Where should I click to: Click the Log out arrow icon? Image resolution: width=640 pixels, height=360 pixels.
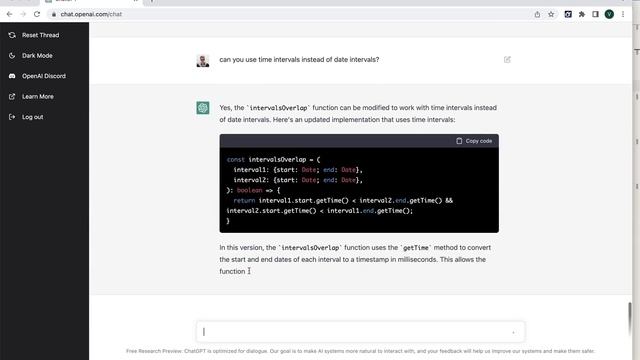point(12,117)
